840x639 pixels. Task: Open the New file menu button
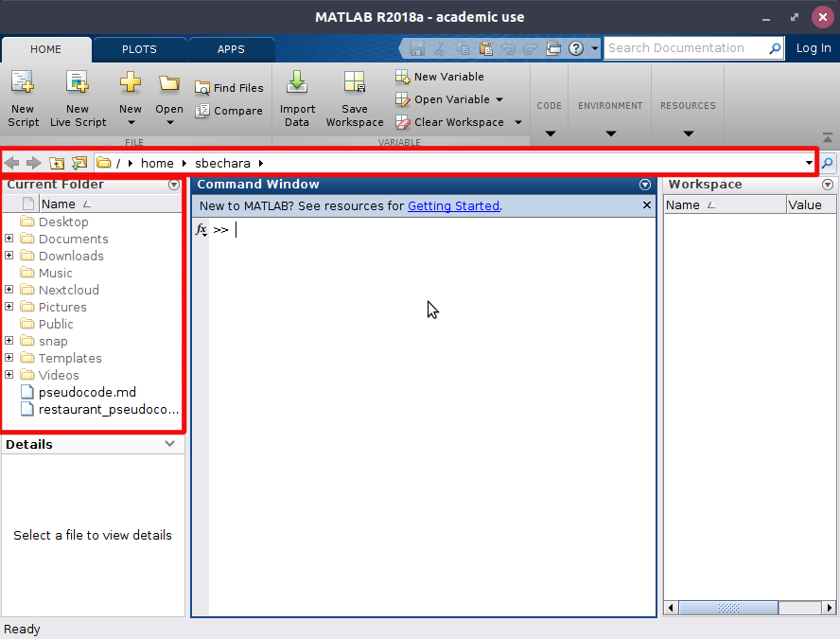131,98
